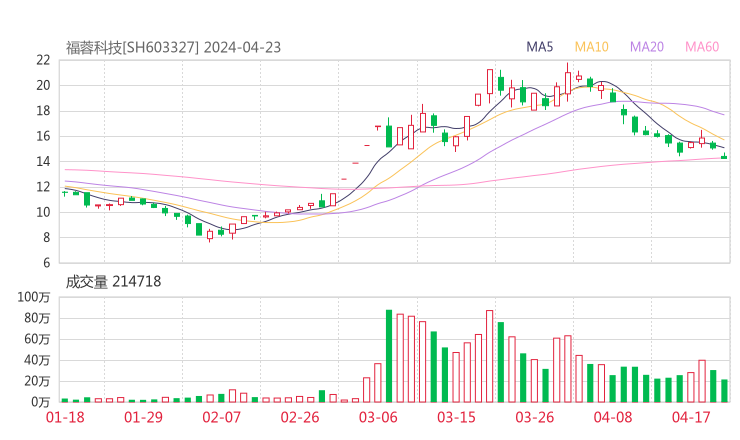This screenshot has height=440, width=740.
Task: Click the 02-07 date axis label
Action: 221,417
